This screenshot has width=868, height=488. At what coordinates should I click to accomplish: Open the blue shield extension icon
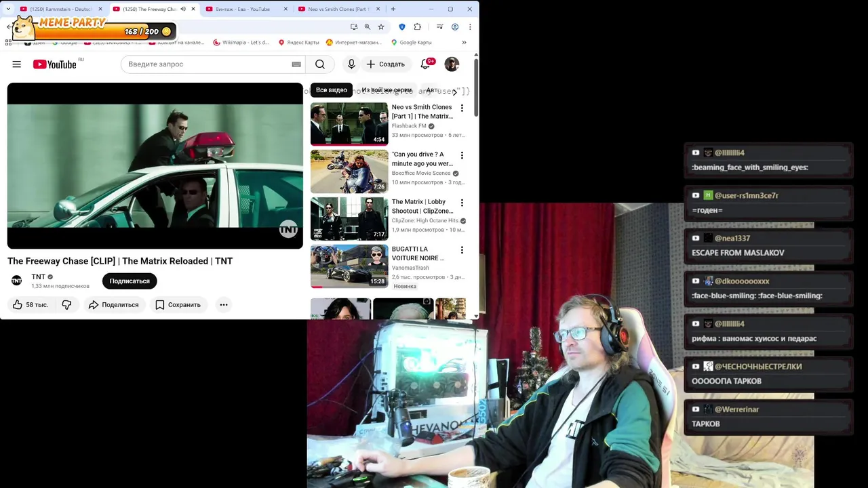(x=402, y=27)
